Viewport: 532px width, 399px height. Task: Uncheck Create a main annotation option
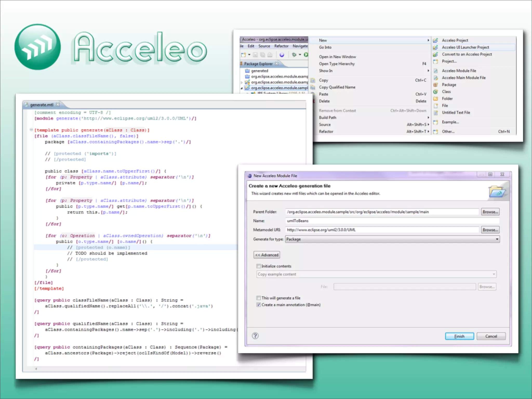tap(258, 305)
